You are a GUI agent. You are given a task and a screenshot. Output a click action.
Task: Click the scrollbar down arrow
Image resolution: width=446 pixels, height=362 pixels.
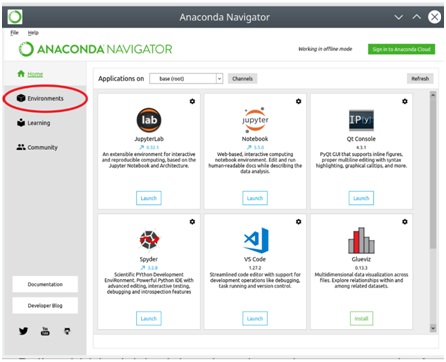pyautogui.click(x=433, y=328)
